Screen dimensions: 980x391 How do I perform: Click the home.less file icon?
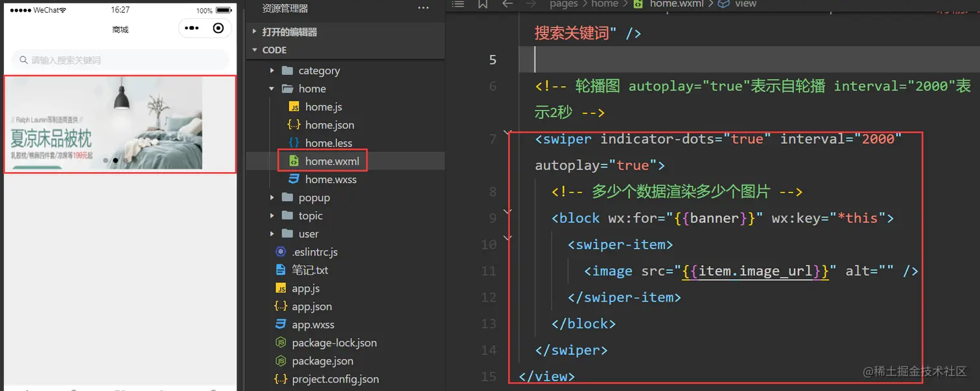click(x=294, y=143)
